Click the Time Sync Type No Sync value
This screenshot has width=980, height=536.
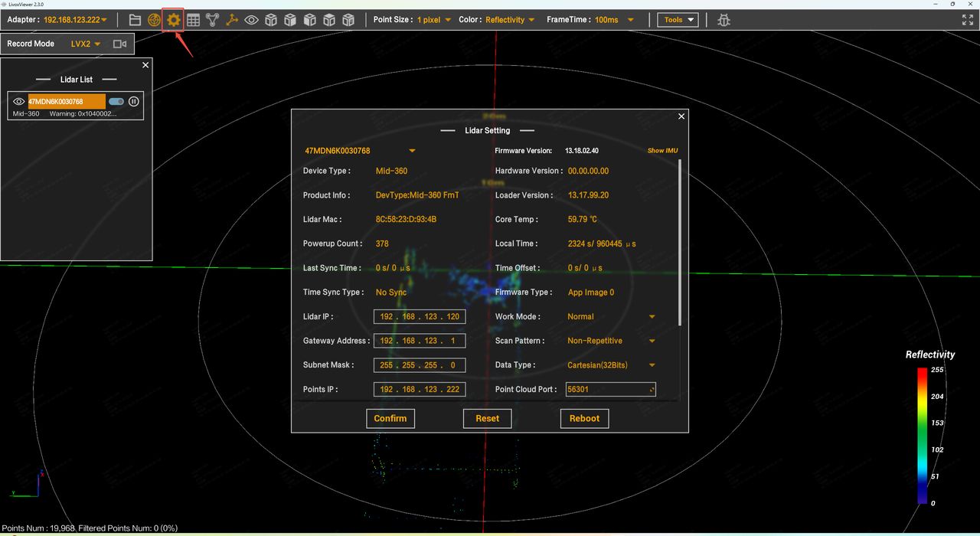pyautogui.click(x=391, y=293)
